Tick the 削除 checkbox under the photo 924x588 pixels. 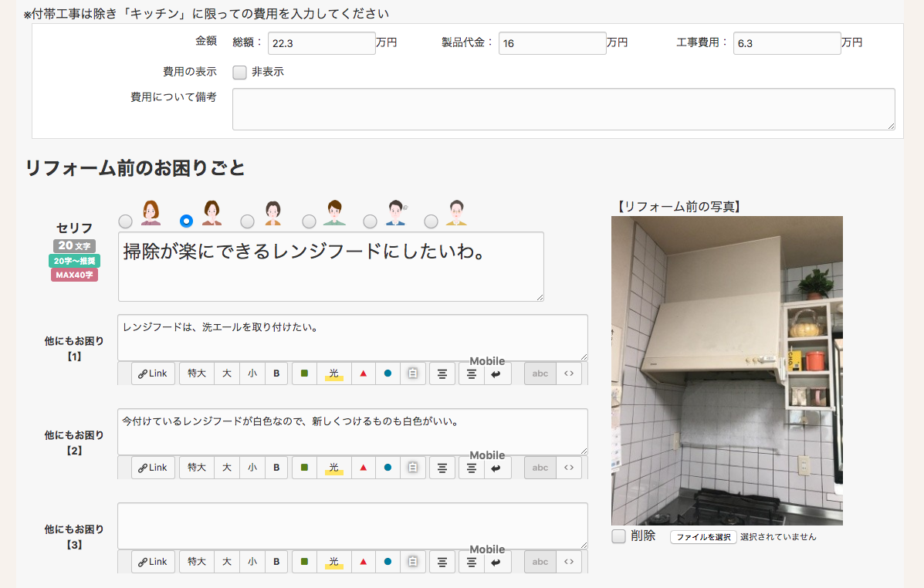pyautogui.click(x=618, y=536)
